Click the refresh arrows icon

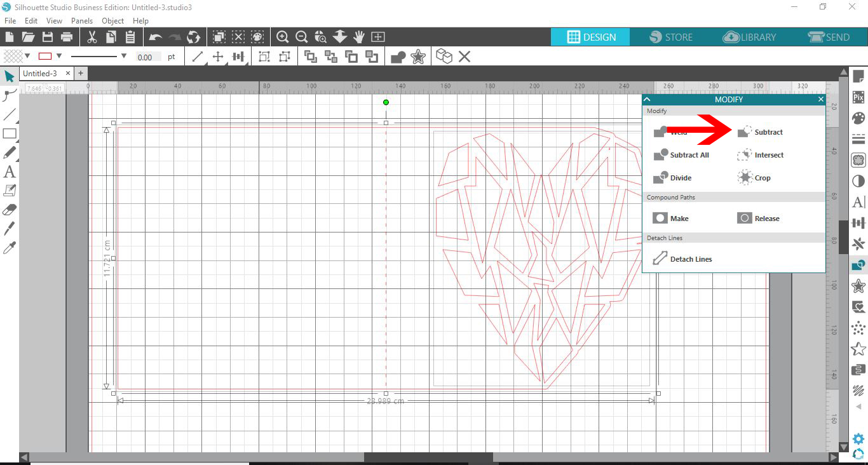coord(193,37)
